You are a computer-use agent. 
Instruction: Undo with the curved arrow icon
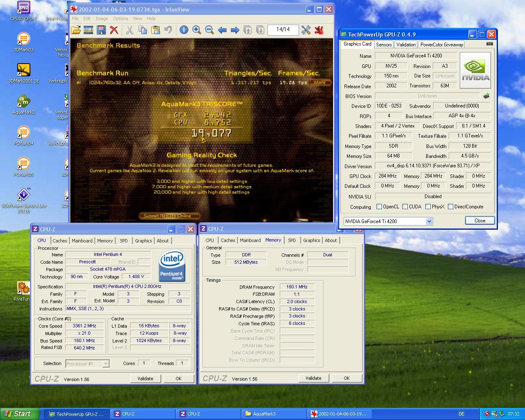pyautogui.click(x=168, y=30)
